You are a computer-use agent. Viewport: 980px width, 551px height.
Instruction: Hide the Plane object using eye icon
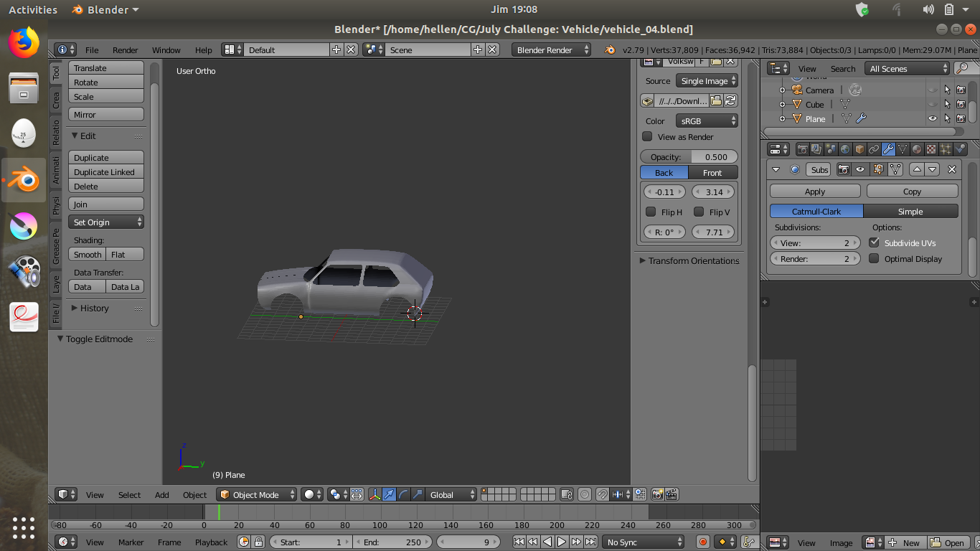pos(932,119)
